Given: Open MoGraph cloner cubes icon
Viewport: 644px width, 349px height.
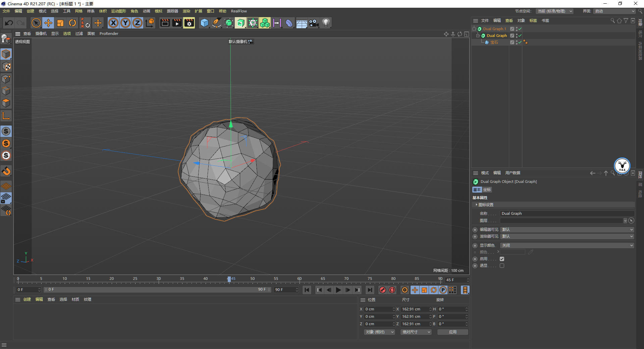Looking at the screenshot, I should coord(265,23).
